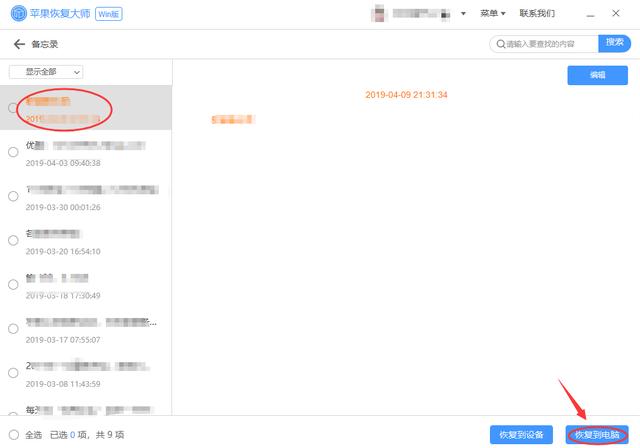
Task: Click the Win版 badge
Action: point(109,14)
